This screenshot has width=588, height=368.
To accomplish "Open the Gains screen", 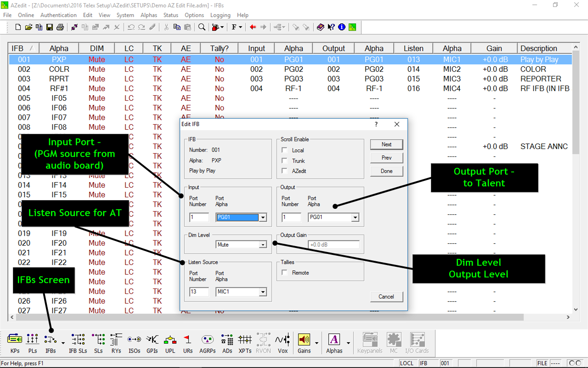I will [304, 343].
